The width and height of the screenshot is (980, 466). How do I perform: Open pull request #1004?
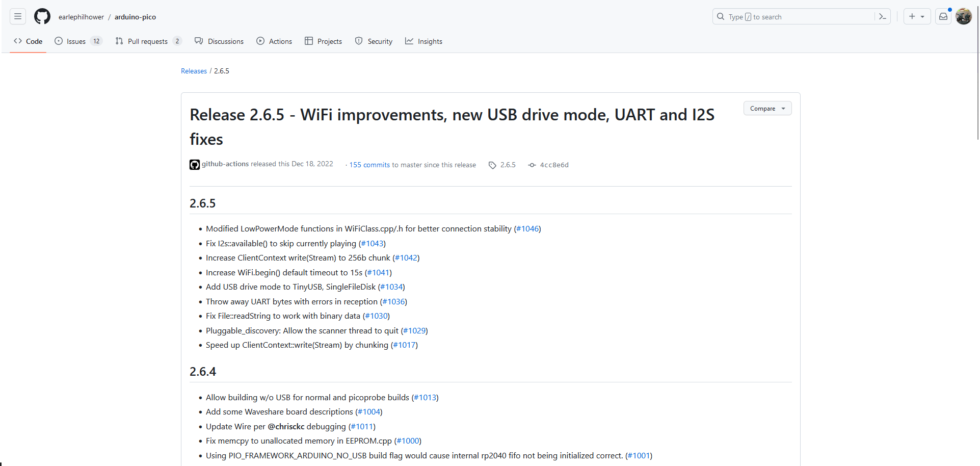coord(369,412)
